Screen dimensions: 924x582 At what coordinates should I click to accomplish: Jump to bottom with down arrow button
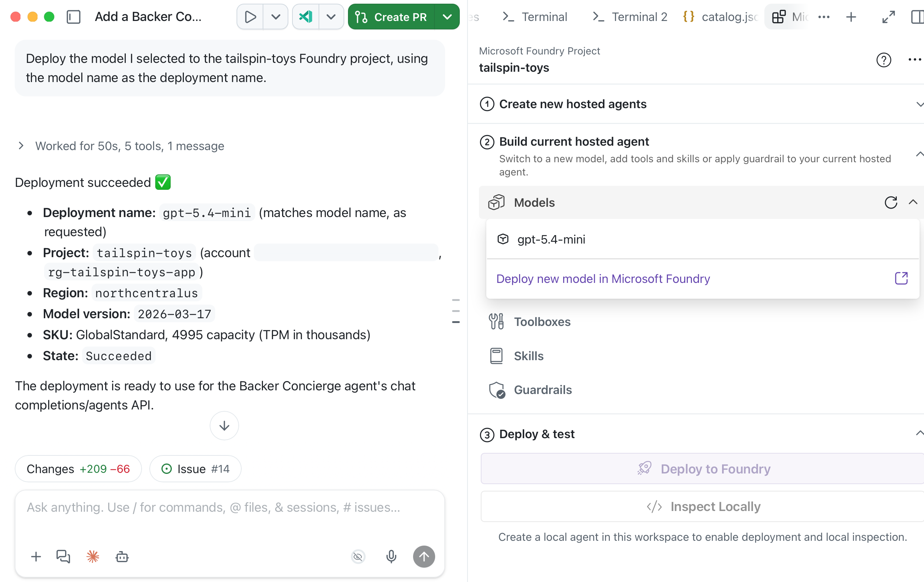click(224, 426)
